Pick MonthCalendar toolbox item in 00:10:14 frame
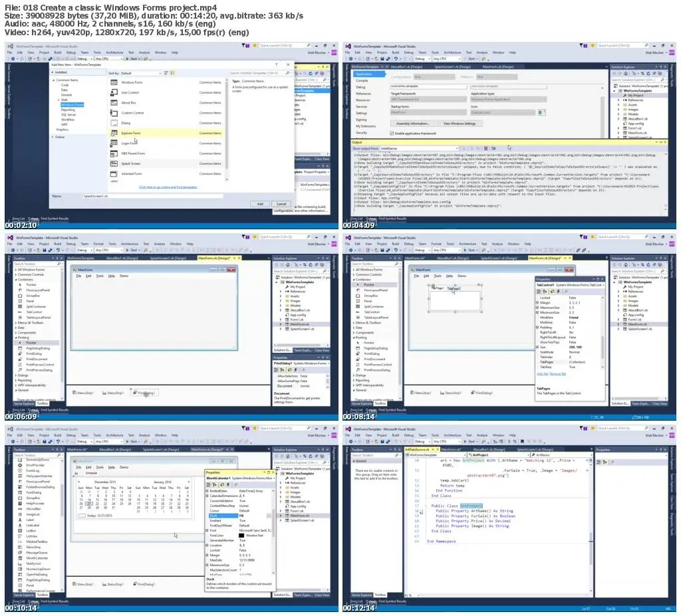This screenshot has width=681, height=616. click(37, 558)
